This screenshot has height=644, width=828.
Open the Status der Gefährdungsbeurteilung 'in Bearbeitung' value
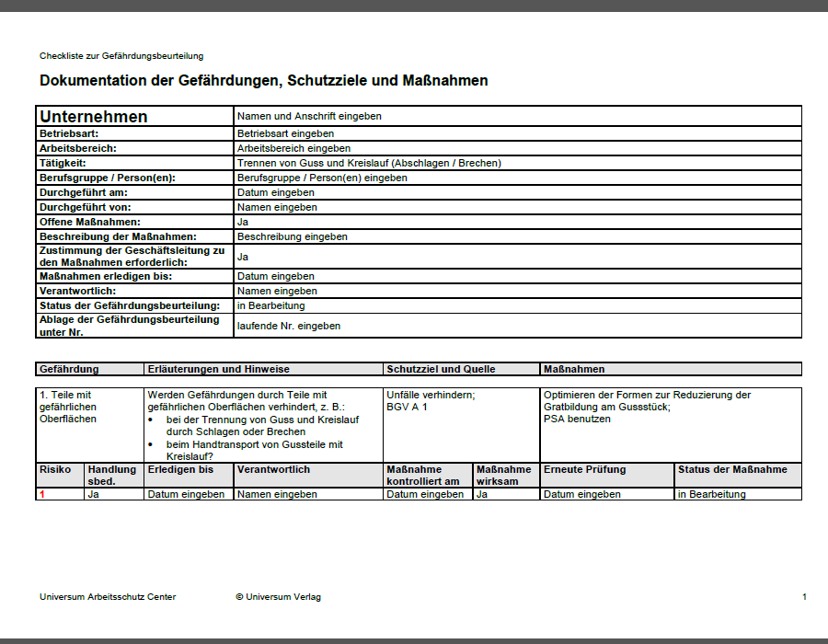[x=517, y=305]
